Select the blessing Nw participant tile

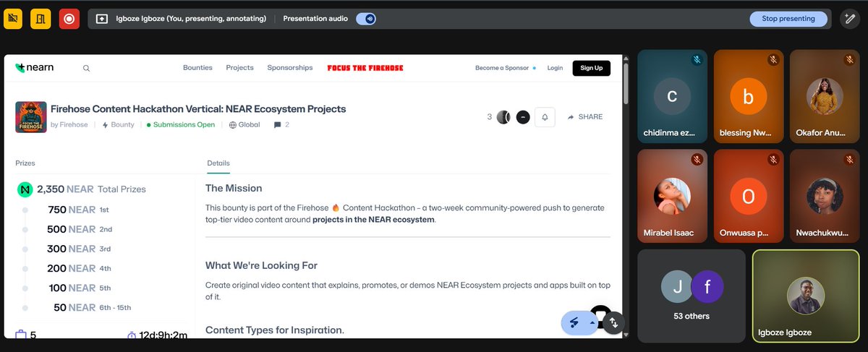pyautogui.click(x=749, y=96)
